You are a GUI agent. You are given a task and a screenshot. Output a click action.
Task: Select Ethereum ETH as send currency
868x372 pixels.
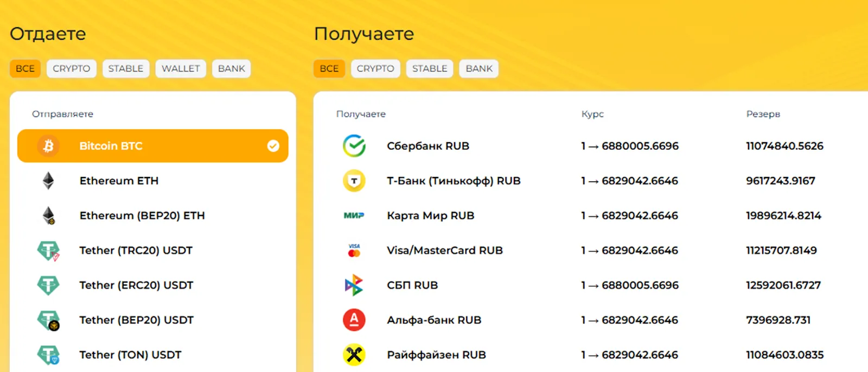pos(153,181)
